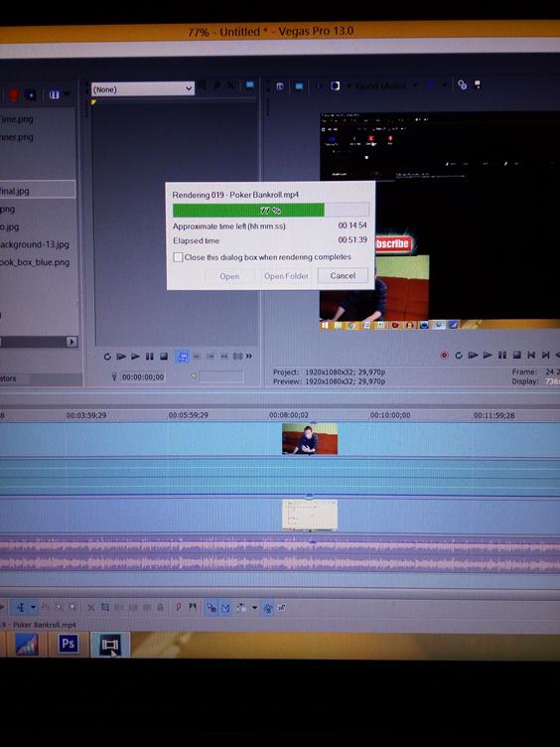560x747 pixels.
Task: Go to Start in preview transport
Action: coord(531,355)
